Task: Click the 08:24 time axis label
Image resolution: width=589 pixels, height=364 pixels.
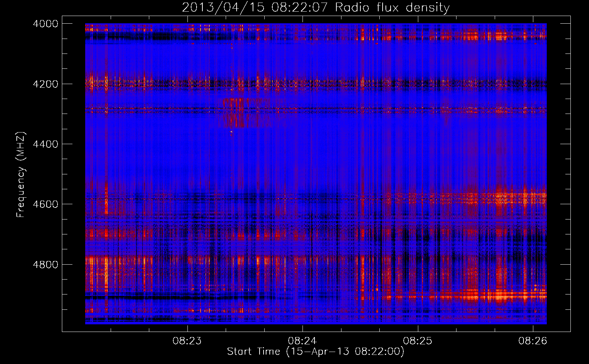Action: click(303, 341)
